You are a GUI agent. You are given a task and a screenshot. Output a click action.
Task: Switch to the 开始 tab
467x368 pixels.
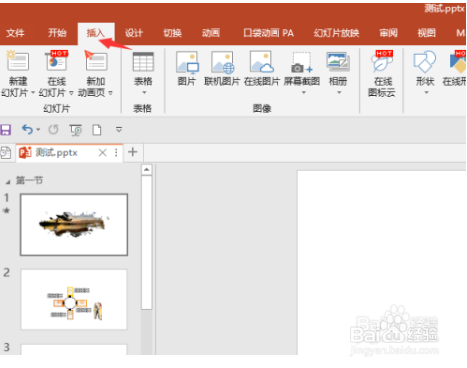[x=57, y=33]
